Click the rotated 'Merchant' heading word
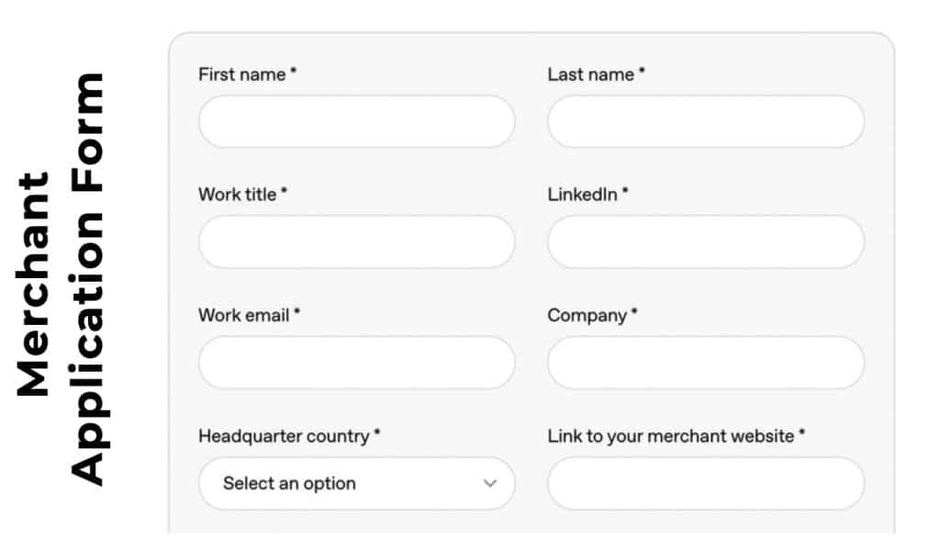 tap(33, 283)
